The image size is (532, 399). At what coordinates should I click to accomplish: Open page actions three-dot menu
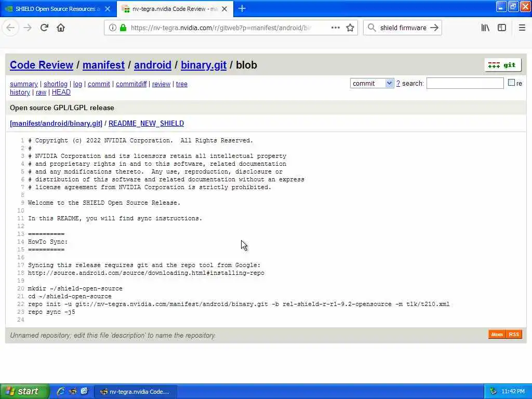(x=335, y=28)
